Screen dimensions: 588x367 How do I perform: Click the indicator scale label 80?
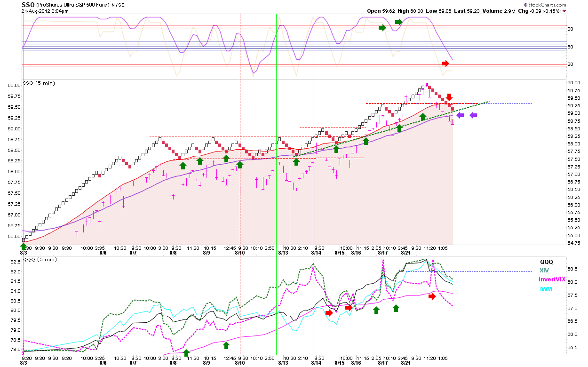pyautogui.click(x=570, y=29)
